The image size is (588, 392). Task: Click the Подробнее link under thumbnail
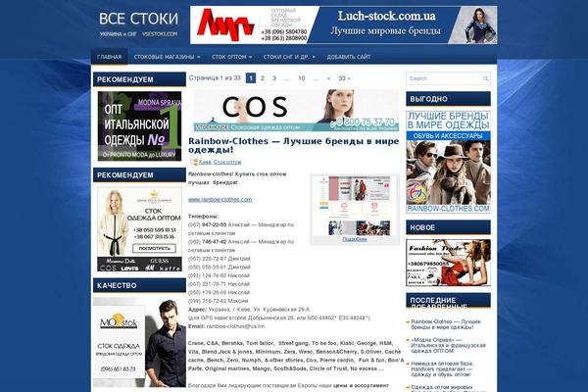point(355,239)
